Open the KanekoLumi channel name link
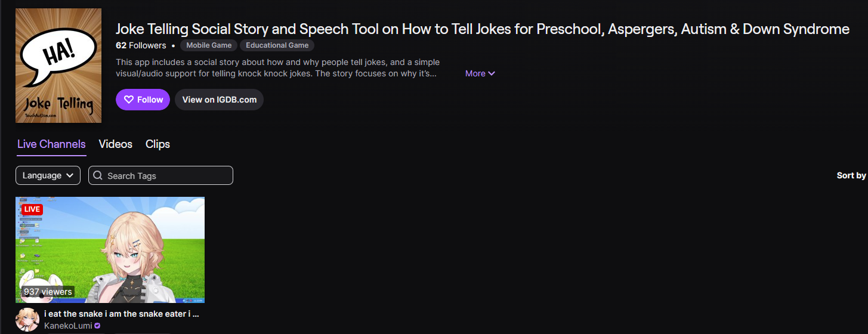Image resolution: width=868 pixels, height=334 pixels. pos(68,326)
